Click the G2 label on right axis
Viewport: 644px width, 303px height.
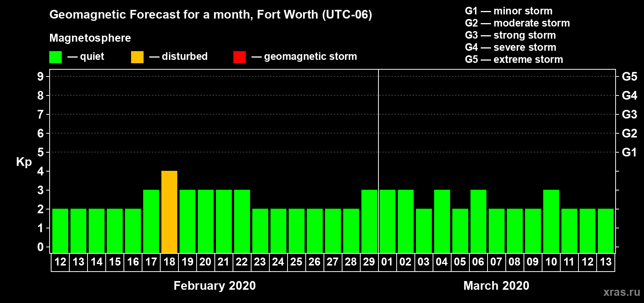pyautogui.click(x=630, y=133)
